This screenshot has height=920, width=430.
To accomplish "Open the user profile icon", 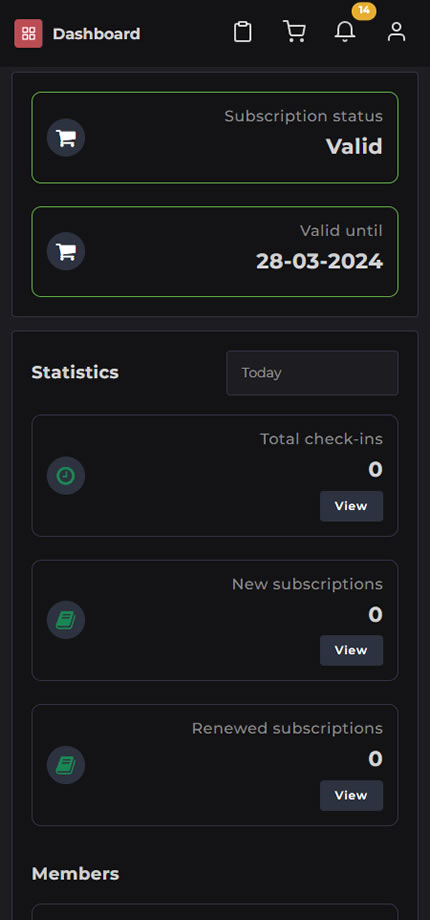I will pyautogui.click(x=397, y=32).
